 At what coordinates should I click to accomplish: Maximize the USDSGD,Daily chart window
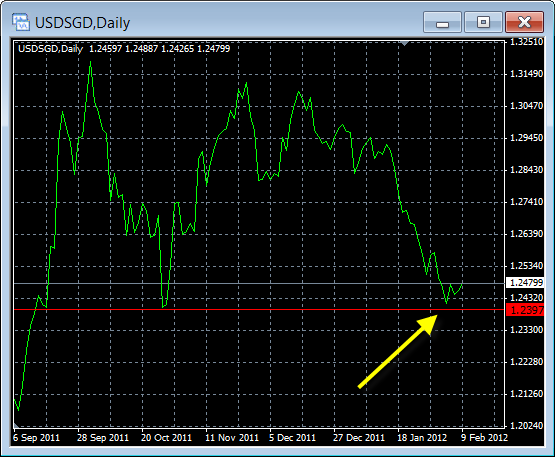[483, 22]
